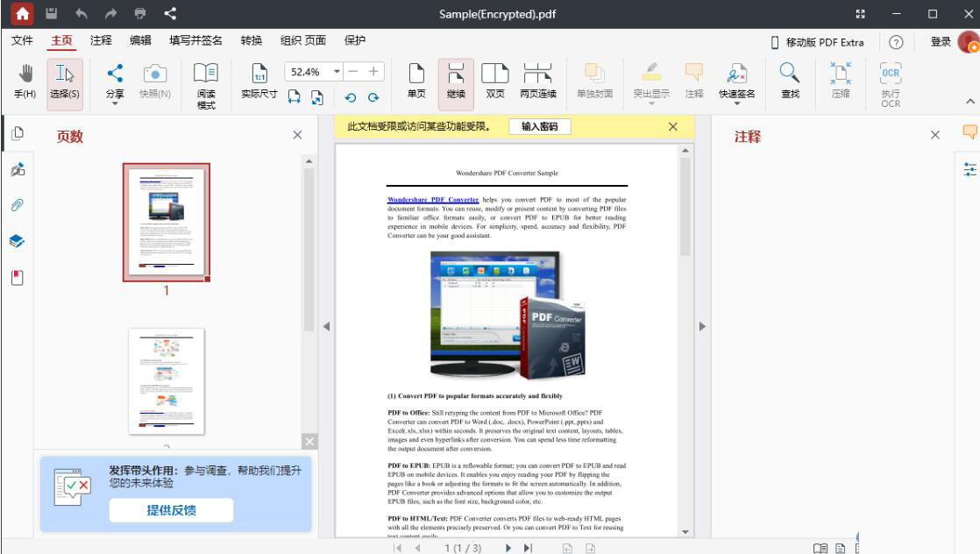Take a snapshot with 快照(N)
Viewport: 980px width, 554px height.
pyautogui.click(x=155, y=82)
